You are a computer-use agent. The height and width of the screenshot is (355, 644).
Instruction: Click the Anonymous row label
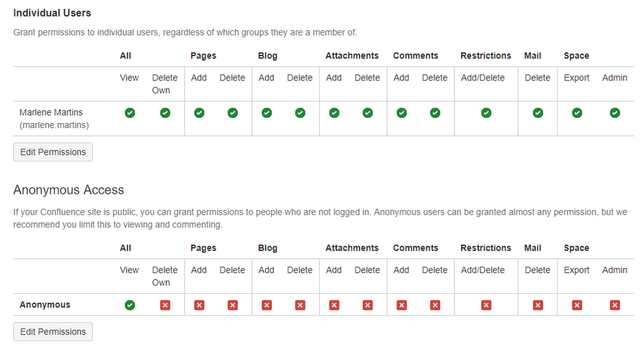(44, 305)
